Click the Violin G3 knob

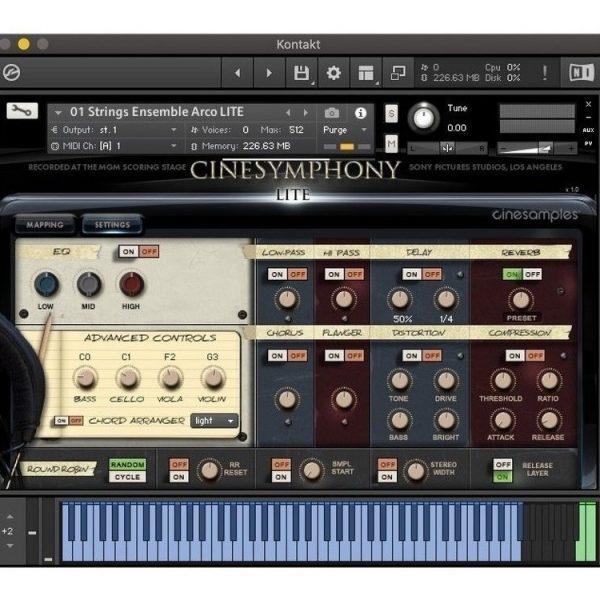tap(213, 378)
